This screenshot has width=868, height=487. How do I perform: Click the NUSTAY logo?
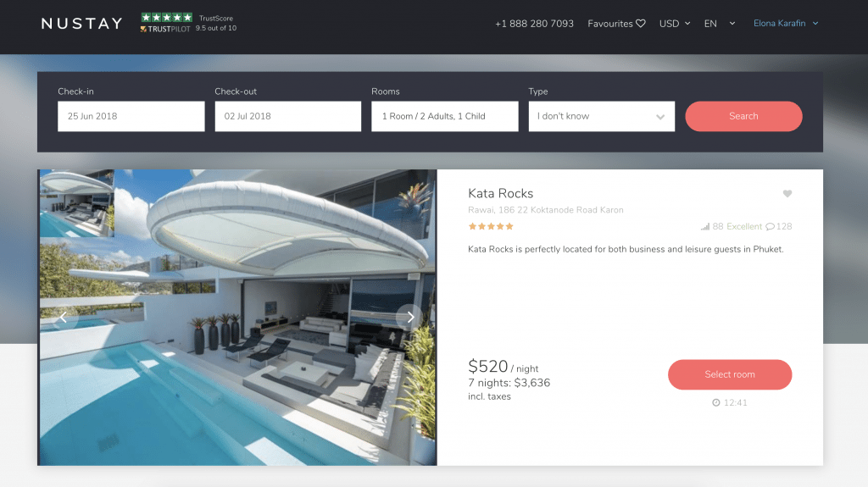point(82,23)
